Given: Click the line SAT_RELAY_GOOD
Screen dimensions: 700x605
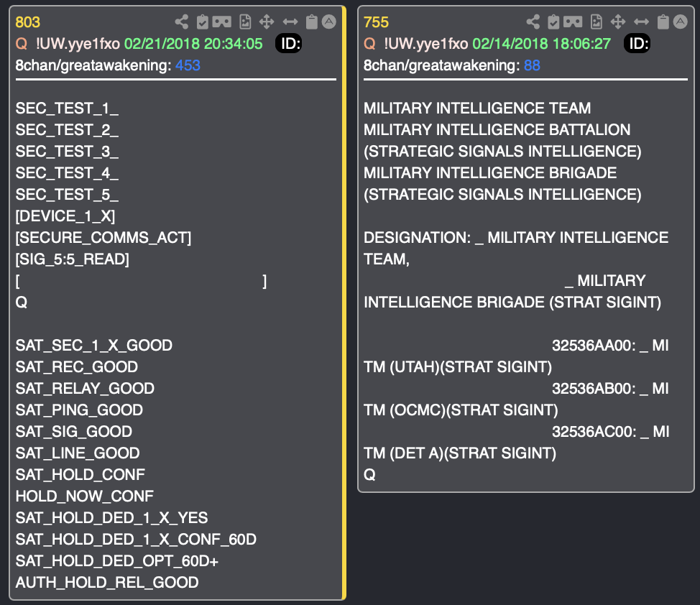Looking at the screenshot, I should pyautogui.click(x=85, y=389).
